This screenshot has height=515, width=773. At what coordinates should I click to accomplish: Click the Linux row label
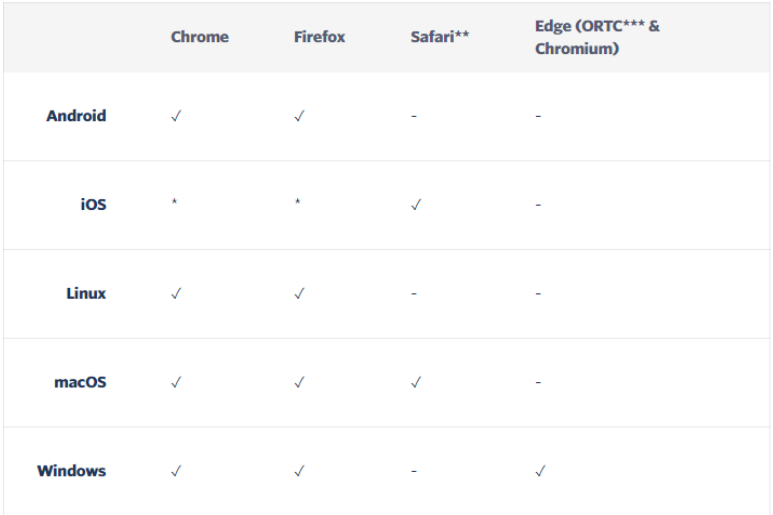coord(86,294)
